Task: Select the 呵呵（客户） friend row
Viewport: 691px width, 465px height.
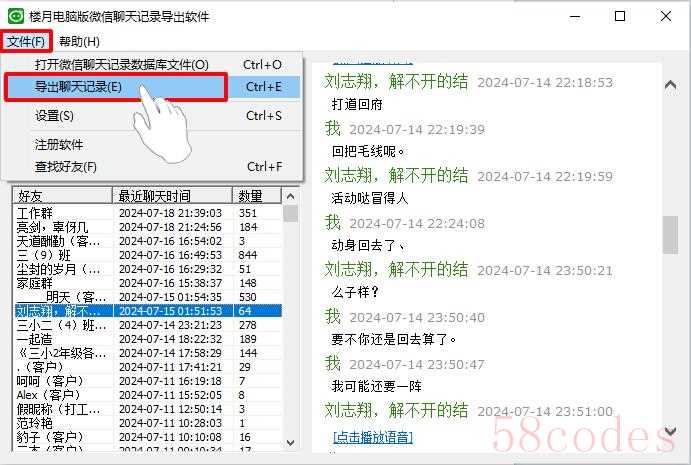Action: (148, 381)
